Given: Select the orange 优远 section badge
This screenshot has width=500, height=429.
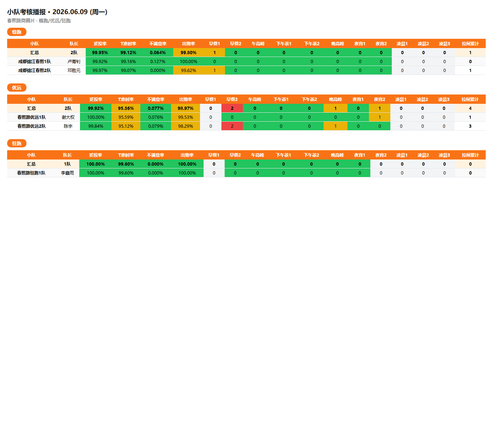Looking at the screenshot, I should (17, 88).
